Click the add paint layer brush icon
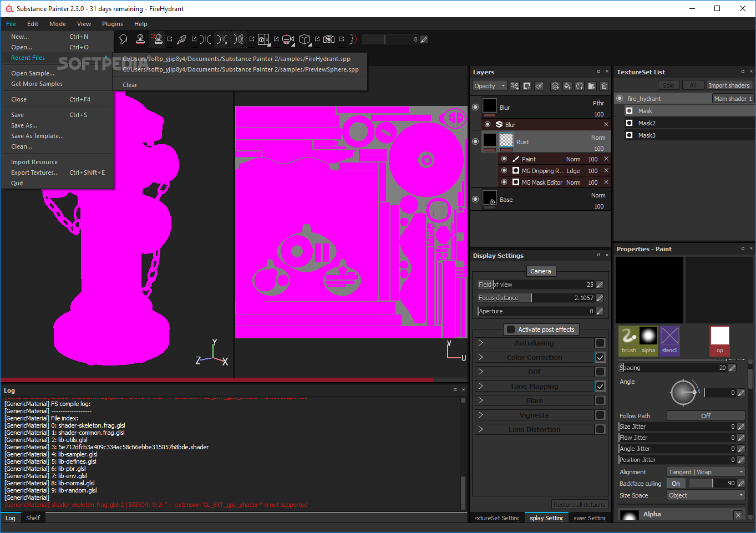 pyautogui.click(x=539, y=86)
